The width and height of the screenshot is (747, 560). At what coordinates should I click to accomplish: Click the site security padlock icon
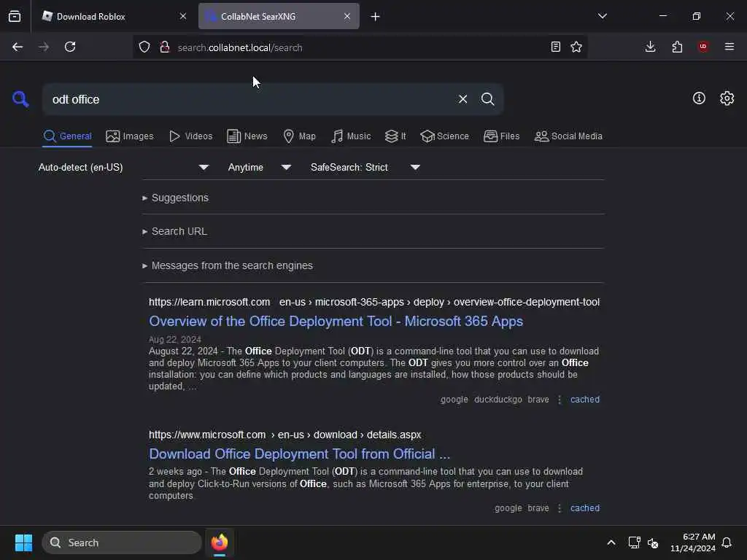click(x=165, y=47)
